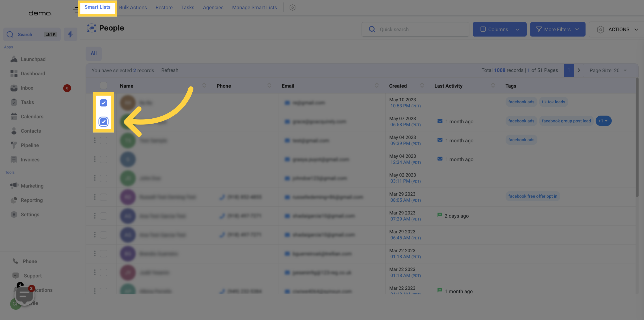Open the Manage Smart Lists tab

coord(254,7)
